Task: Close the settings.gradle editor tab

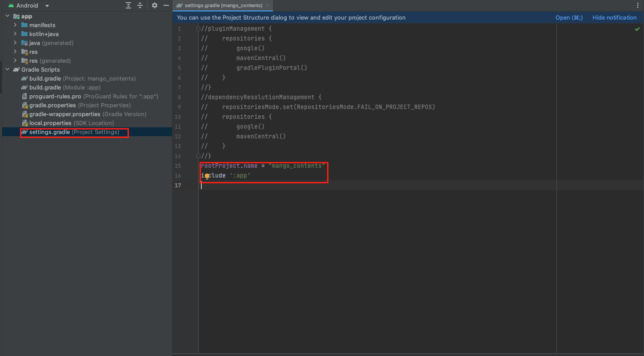Action: click(268, 5)
